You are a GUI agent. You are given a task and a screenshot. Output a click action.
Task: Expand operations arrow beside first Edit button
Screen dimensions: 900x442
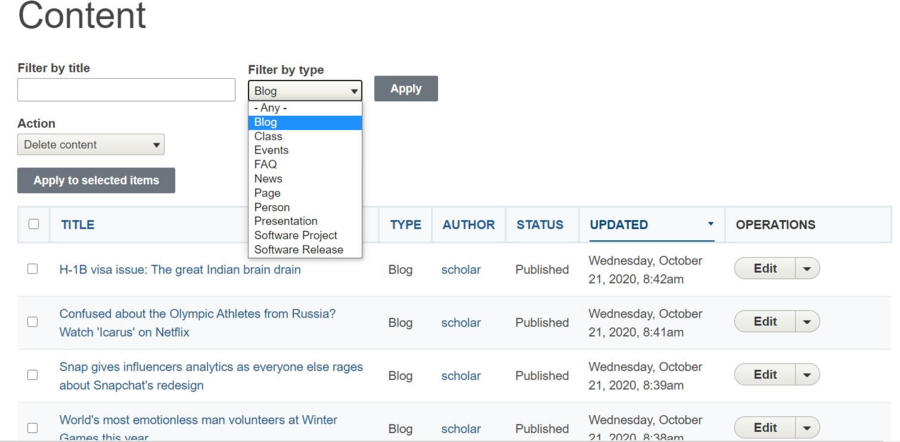[x=807, y=268]
